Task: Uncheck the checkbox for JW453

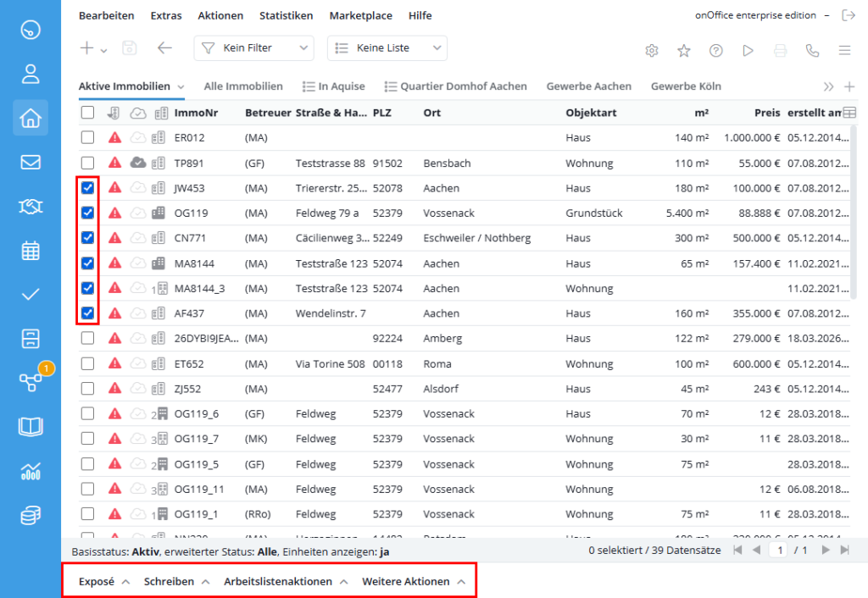Action: coord(87,187)
